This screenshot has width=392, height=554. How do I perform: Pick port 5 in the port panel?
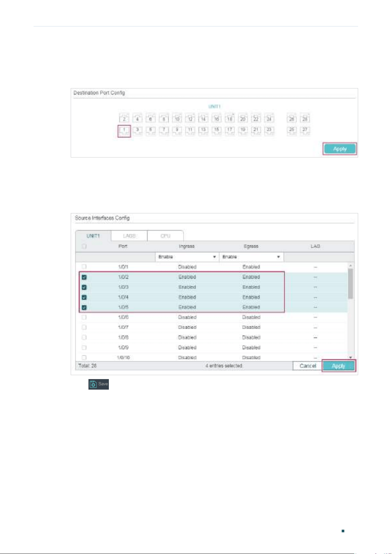click(151, 131)
